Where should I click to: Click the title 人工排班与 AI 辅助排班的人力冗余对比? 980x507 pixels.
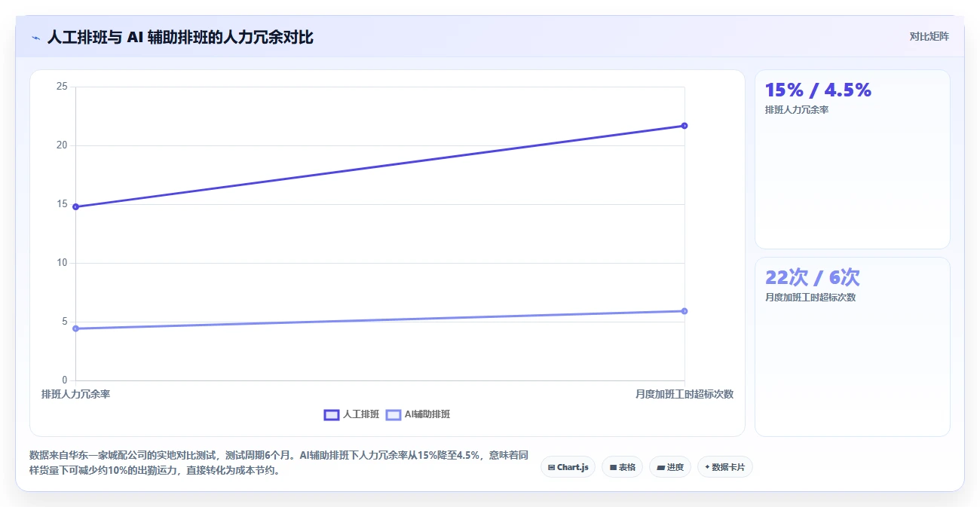pos(180,38)
